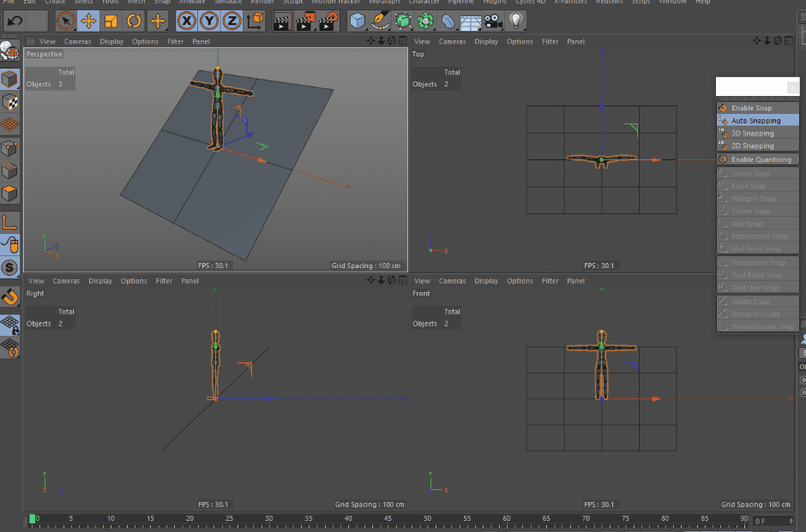
Task: Click Perspective viewport camera rotate icon
Action: click(x=392, y=40)
